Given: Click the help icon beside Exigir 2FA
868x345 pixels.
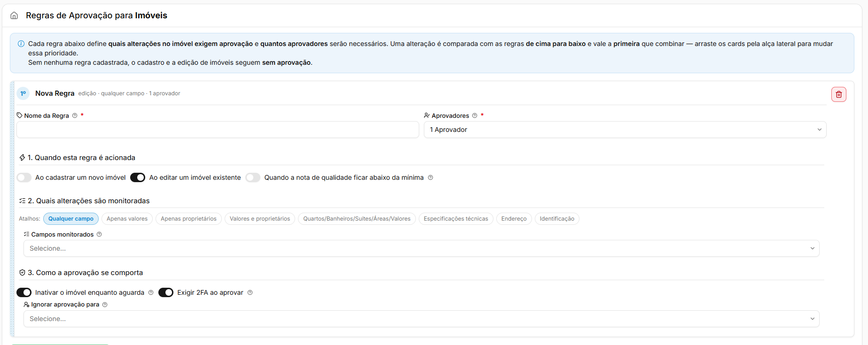Looking at the screenshot, I should pyautogui.click(x=250, y=292).
